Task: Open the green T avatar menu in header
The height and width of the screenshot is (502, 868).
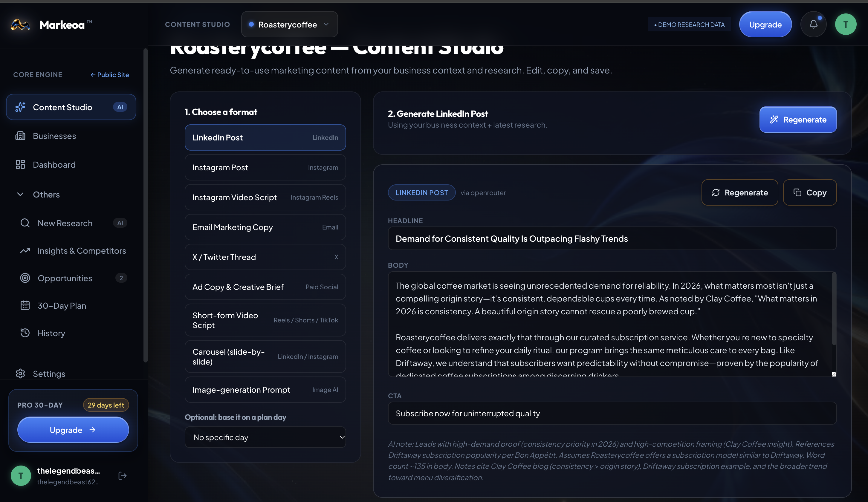Action: pyautogui.click(x=846, y=24)
